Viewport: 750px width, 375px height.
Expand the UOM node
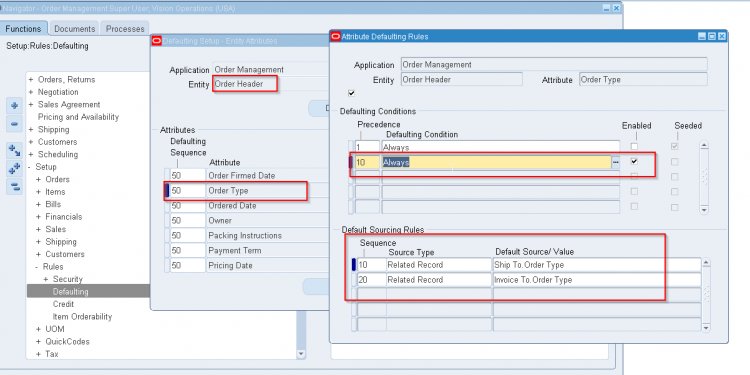coord(38,329)
